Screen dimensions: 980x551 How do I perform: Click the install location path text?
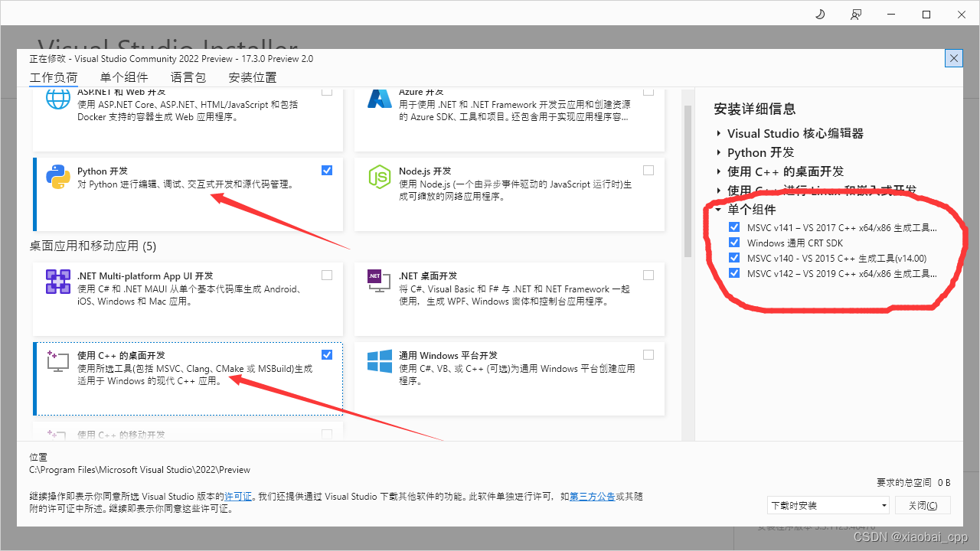coord(140,470)
